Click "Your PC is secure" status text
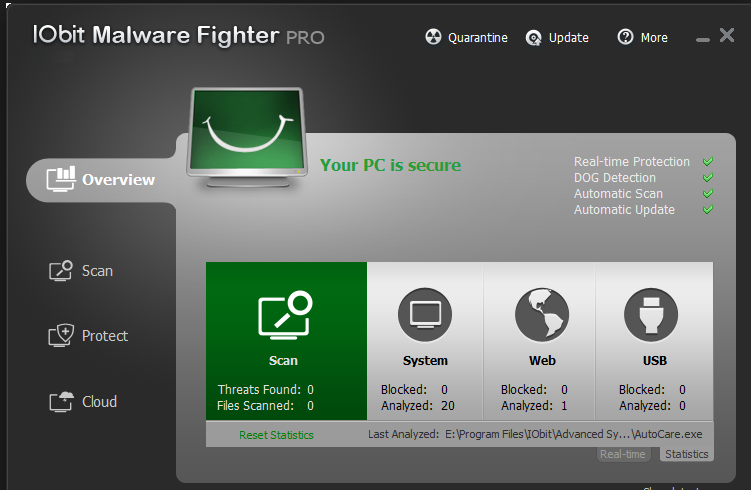 (390, 165)
